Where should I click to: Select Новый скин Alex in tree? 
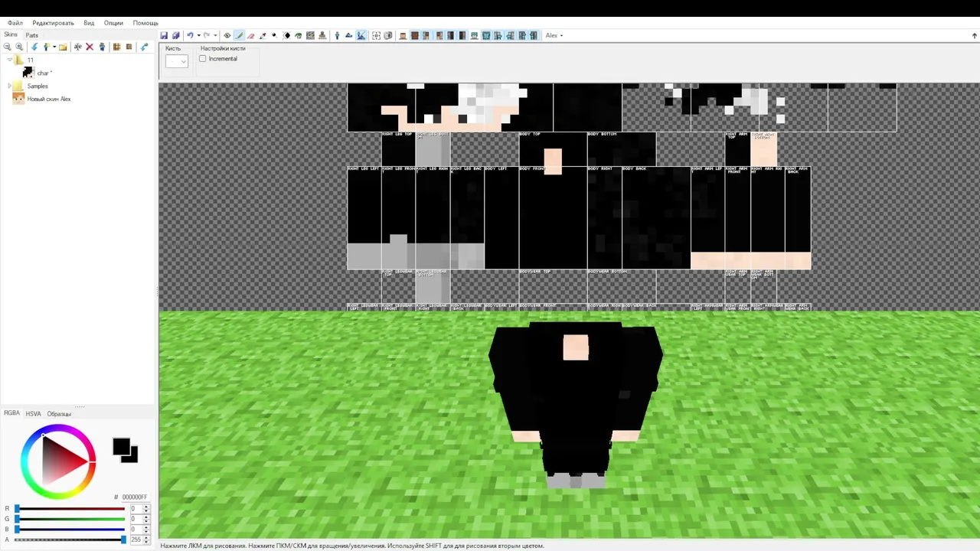tap(48, 99)
